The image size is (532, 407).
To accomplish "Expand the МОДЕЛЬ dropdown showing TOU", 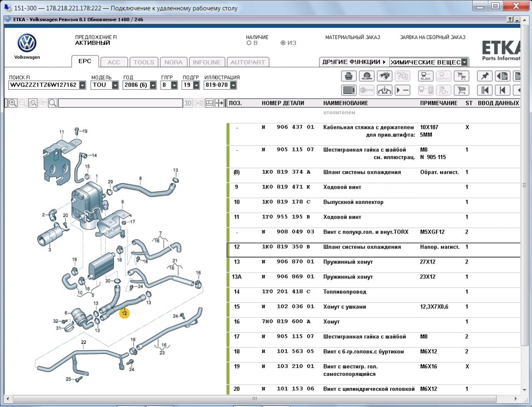I will (115, 85).
